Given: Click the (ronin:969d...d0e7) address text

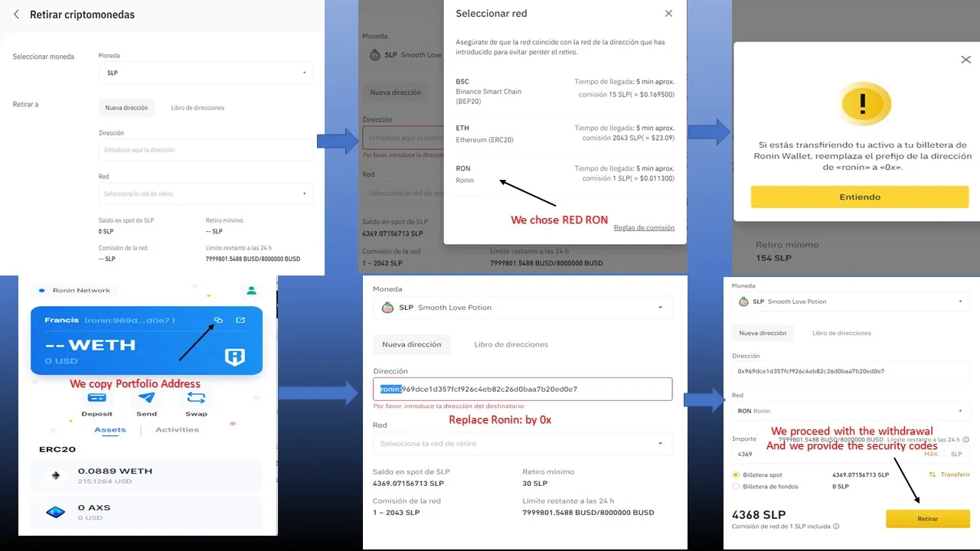Looking at the screenshot, I should (x=129, y=320).
